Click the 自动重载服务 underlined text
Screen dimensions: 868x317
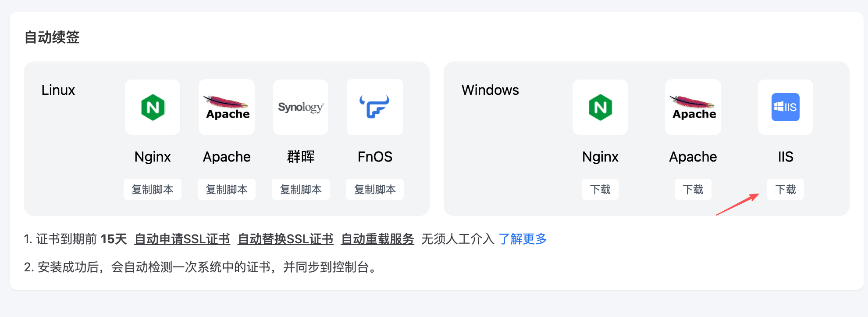(x=377, y=239)
